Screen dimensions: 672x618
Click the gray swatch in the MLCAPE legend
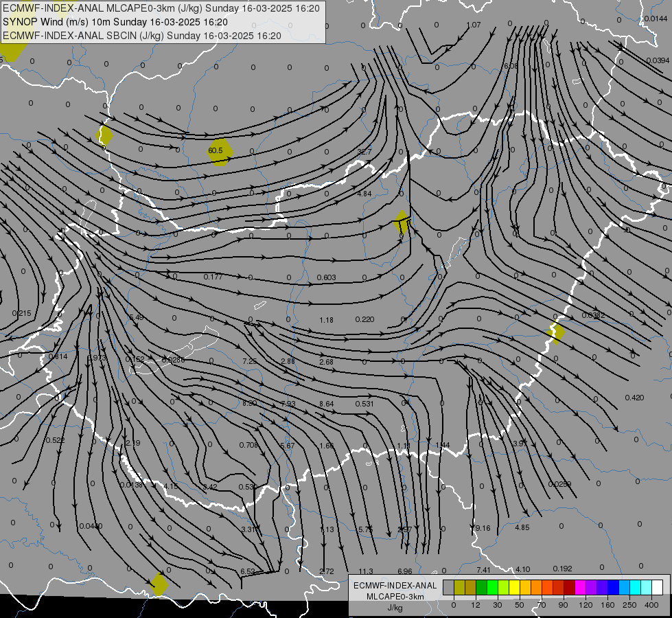point(448,587)
